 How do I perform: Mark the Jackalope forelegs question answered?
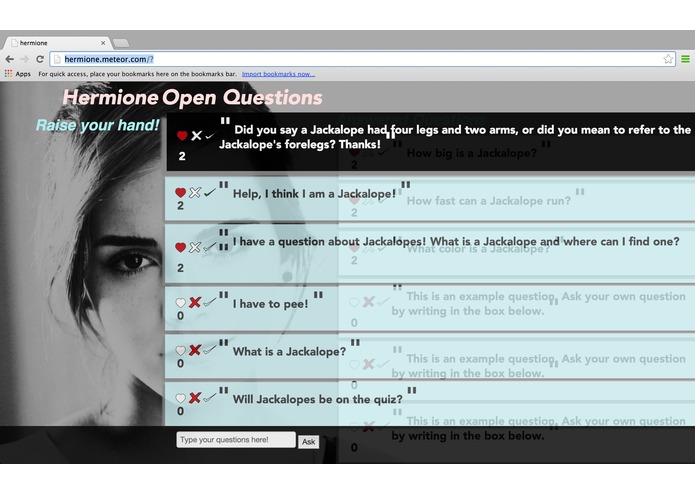tap(210, 136)
